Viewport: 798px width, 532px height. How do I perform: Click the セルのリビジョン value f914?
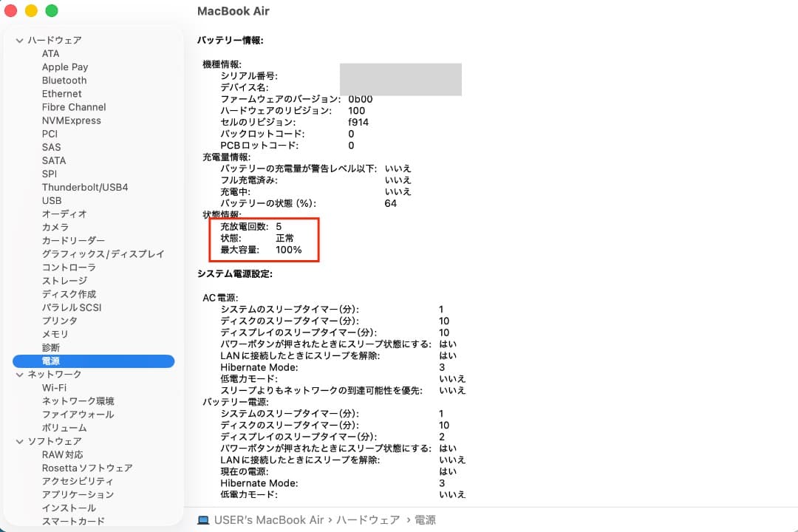(358, 122)
